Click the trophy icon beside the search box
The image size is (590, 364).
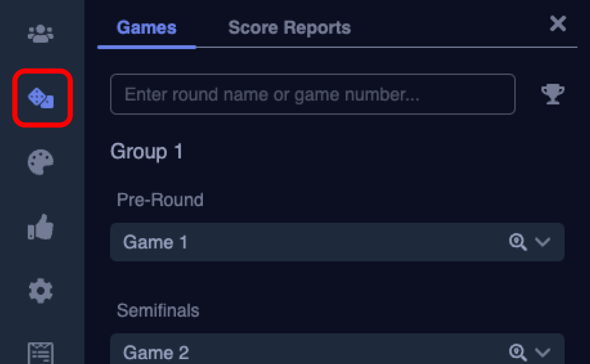coord(552,94)
